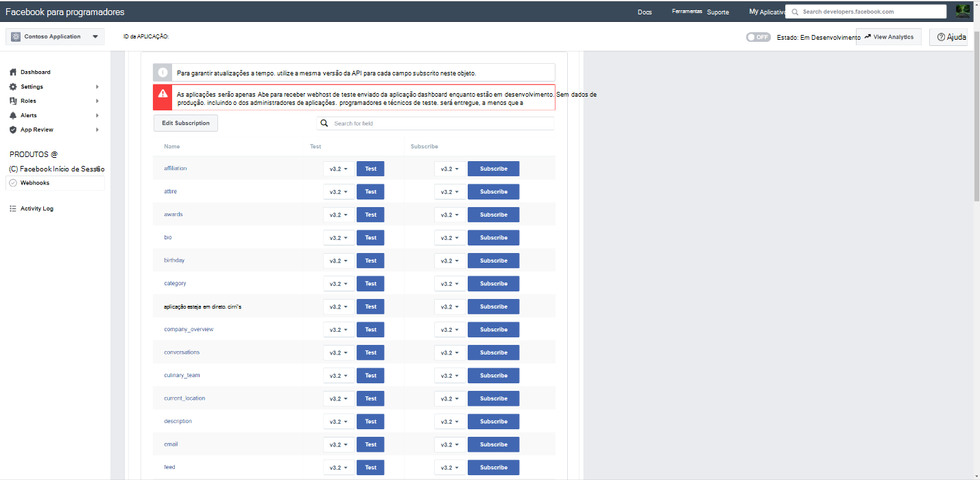Click the Search developers.facebook.com box
980x480 pixels.
pyautogui.click(x=867, y=12)
